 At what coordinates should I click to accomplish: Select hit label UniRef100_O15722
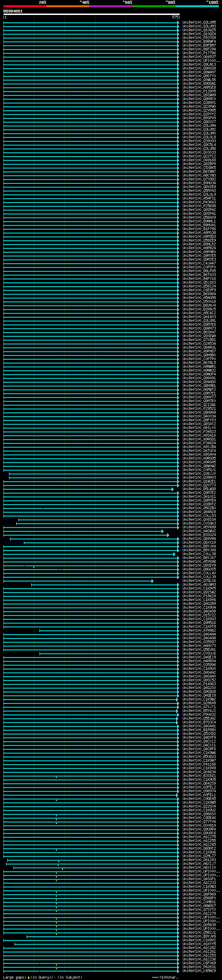(x=199, y=615)
